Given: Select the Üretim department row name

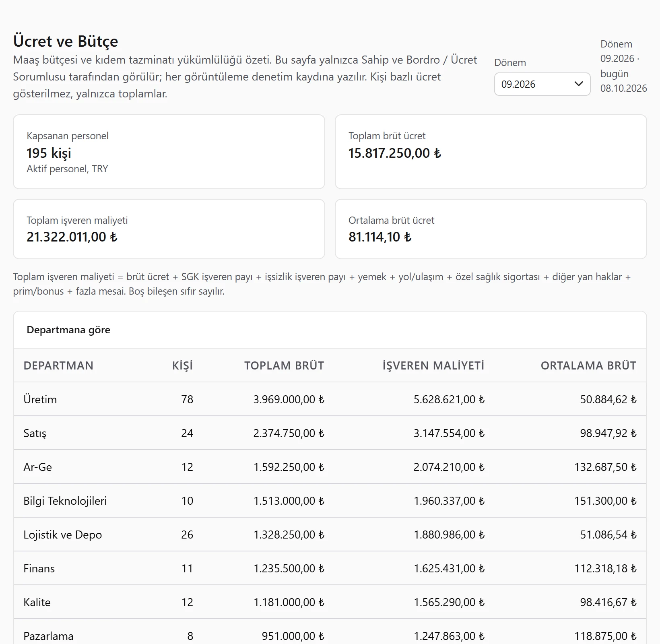Looking at the screenshot, I should coord(40,399).
